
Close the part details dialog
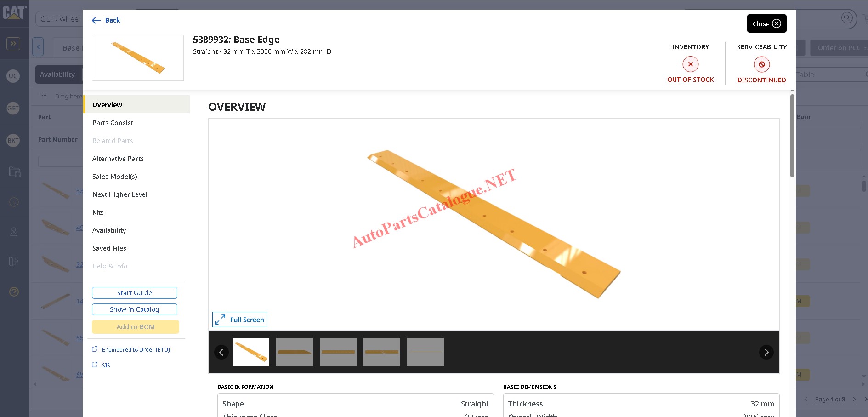[x=766, y=23]
